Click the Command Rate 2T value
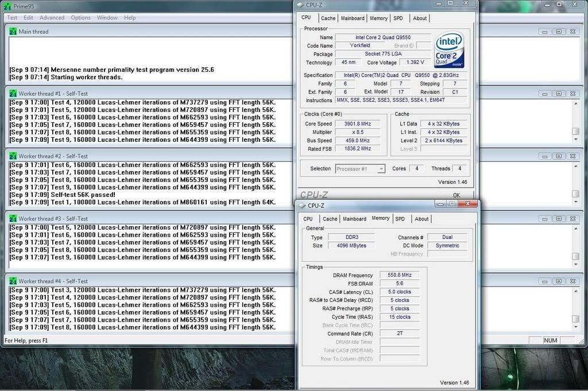The image size is (588, 391). (400, 334)
